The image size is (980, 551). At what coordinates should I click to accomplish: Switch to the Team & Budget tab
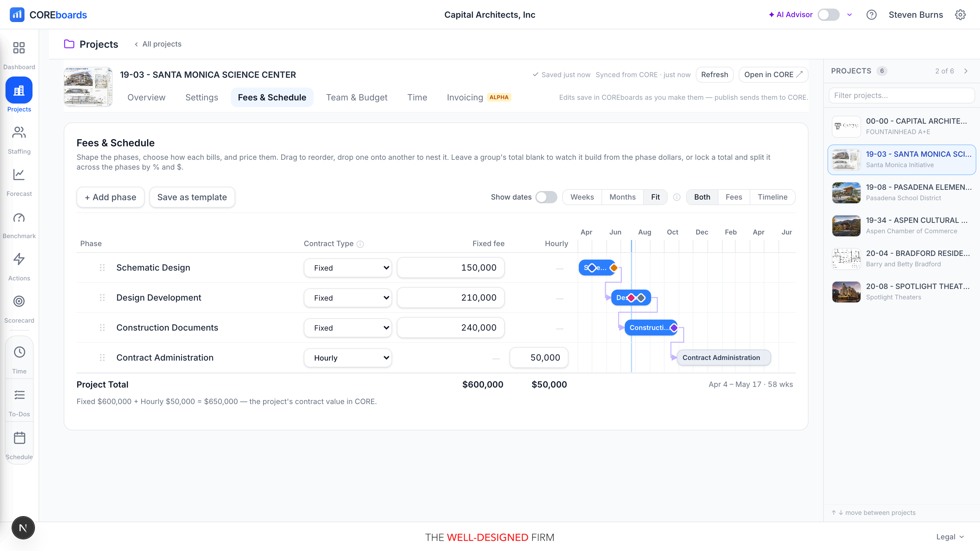point(356,97)
